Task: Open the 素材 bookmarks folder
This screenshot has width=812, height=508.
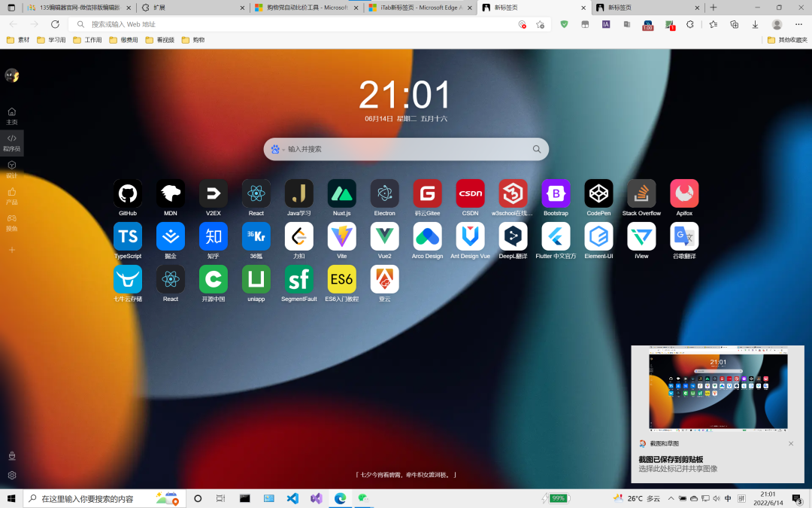Action: [18, 40]
